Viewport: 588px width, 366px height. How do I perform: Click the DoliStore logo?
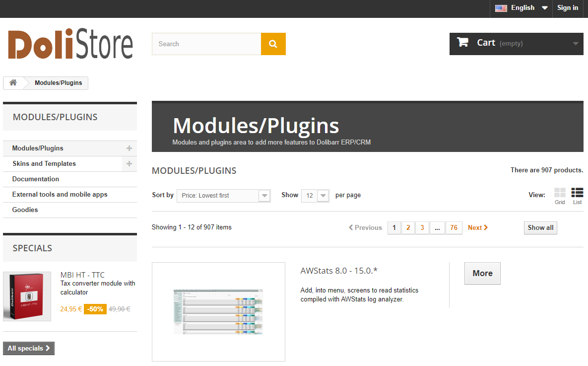tap(70, 44)
